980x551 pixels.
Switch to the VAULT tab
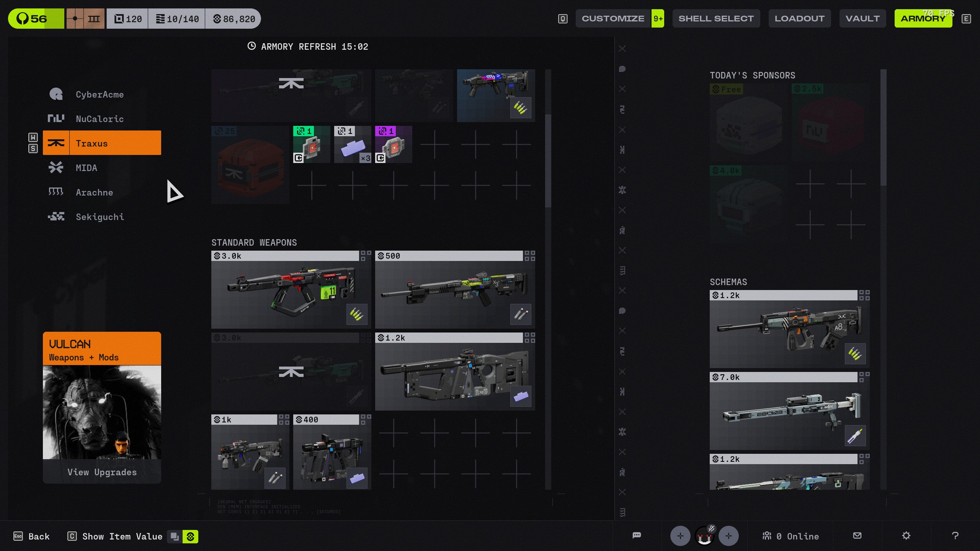pos(862,18)
